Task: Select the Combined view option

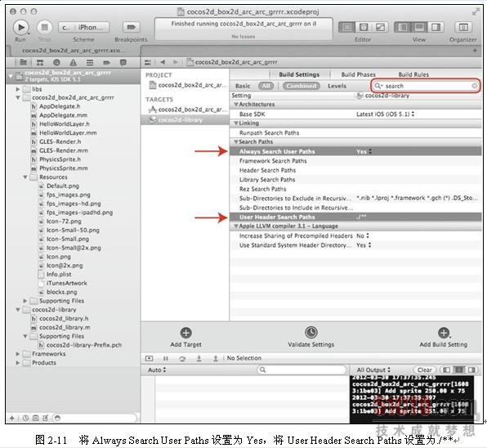Action: (302, 86)
